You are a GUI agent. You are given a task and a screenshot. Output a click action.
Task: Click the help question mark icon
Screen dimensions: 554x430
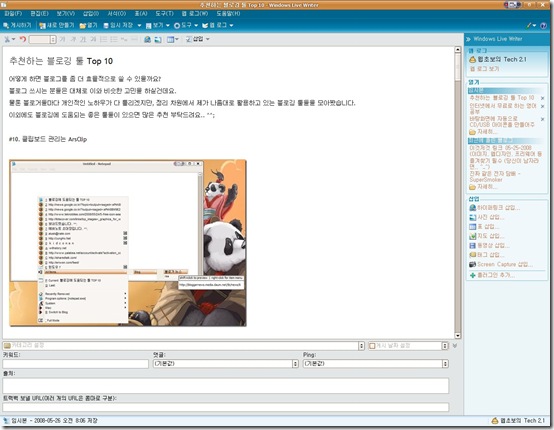[x=544, y=25]
